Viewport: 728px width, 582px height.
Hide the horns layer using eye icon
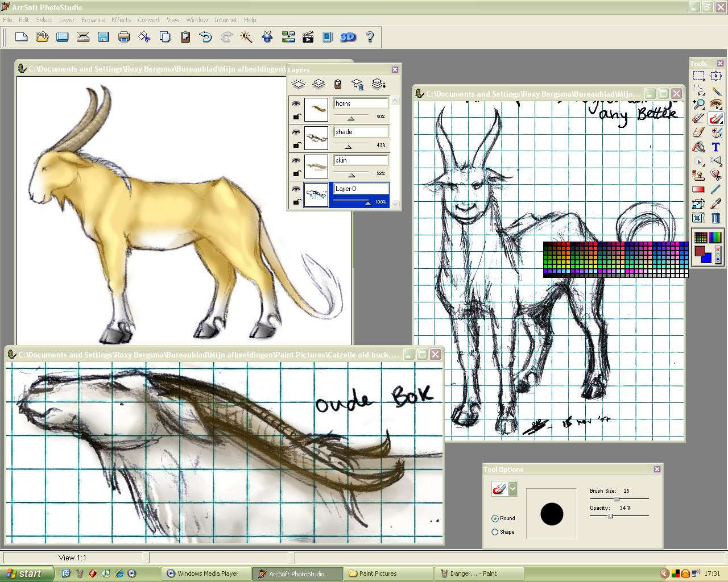[x=296, y=104]
